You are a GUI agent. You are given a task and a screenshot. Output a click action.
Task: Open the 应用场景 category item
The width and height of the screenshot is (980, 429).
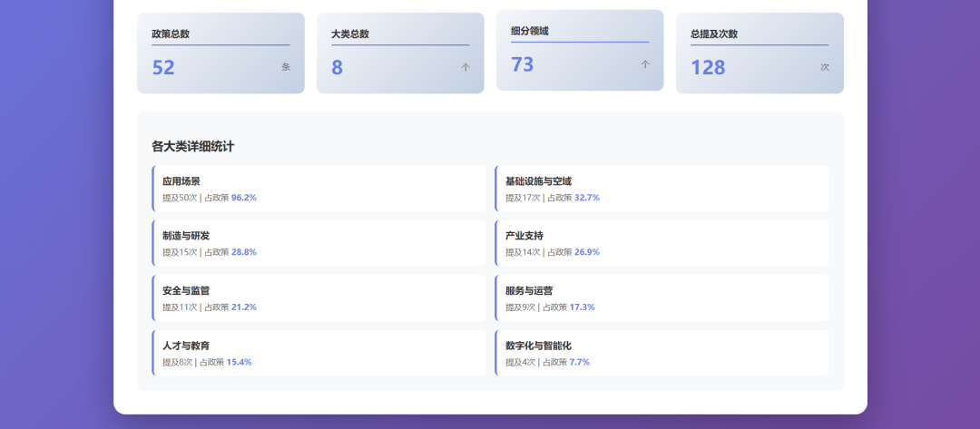[x=181, y=181]
